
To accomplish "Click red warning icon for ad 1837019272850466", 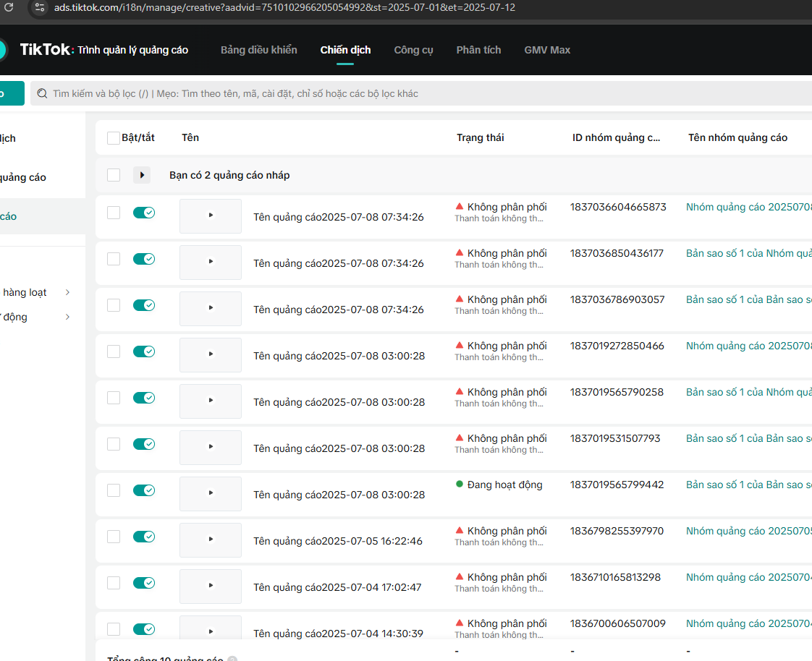I will (x=460, y=345).
